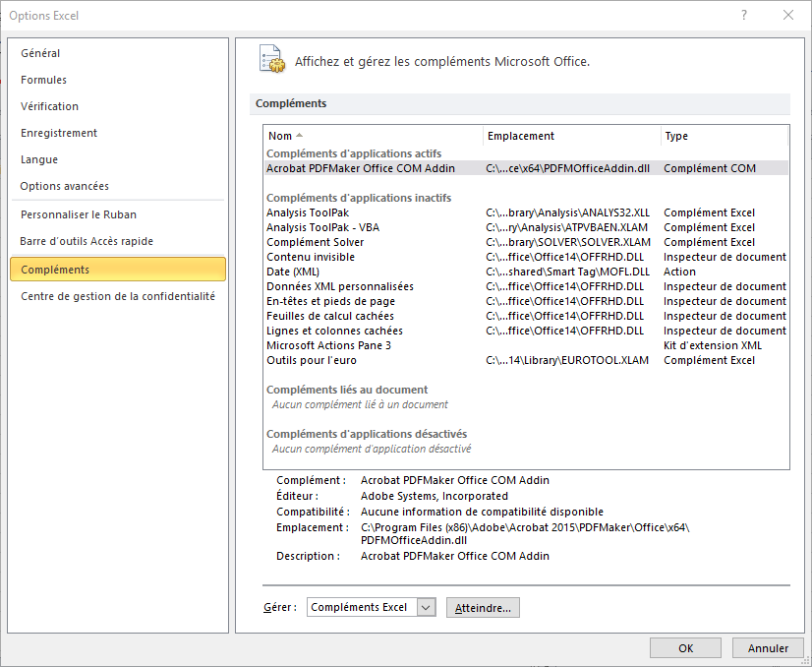The image size is (812, 667).
Task: Switch to the Formules category
Action: pyautogui.click(x=43, y=80)
